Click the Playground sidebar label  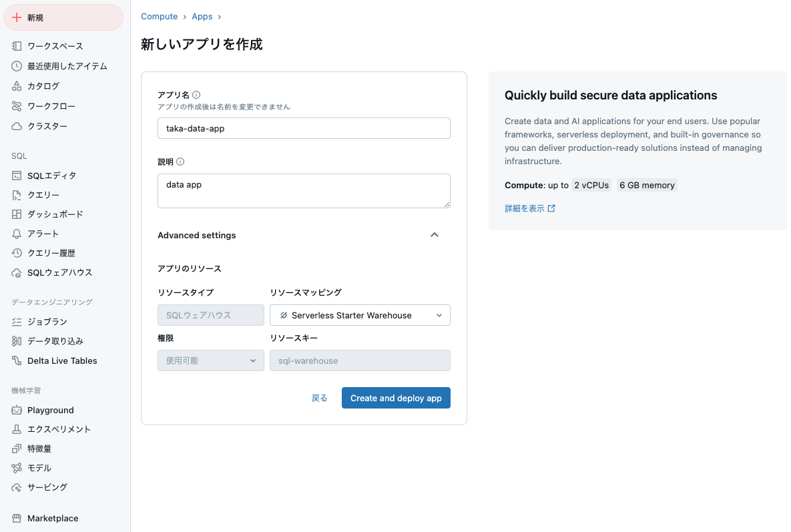(x=51, y=410)
